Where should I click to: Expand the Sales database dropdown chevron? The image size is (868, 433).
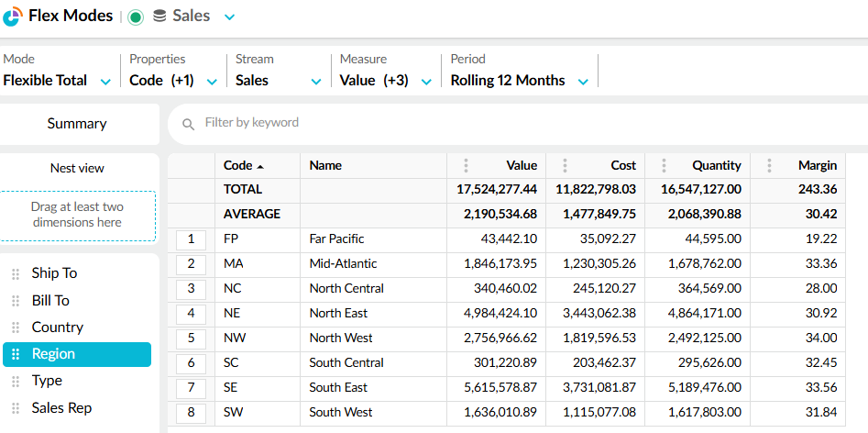pyautogui.click(x=229, y=17)
